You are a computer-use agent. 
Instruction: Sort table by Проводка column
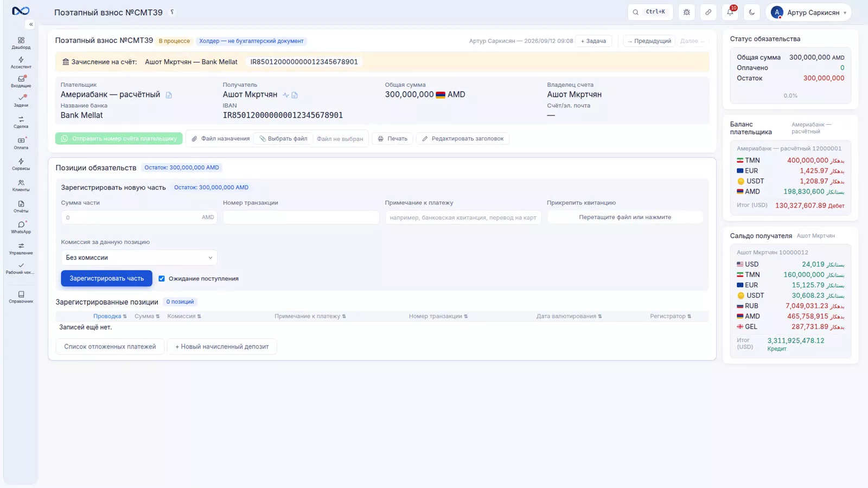point(110,316)
